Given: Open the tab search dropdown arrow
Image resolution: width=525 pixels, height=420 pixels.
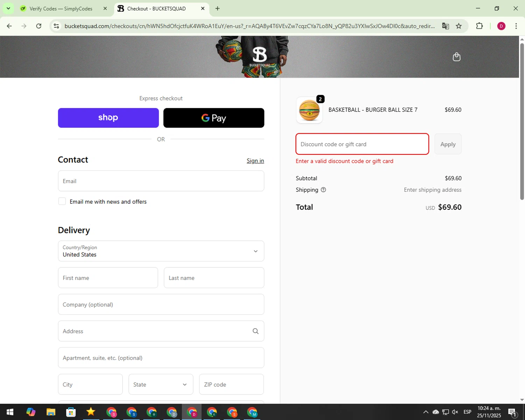Looking at the screenshot, I should coord(8,8).
